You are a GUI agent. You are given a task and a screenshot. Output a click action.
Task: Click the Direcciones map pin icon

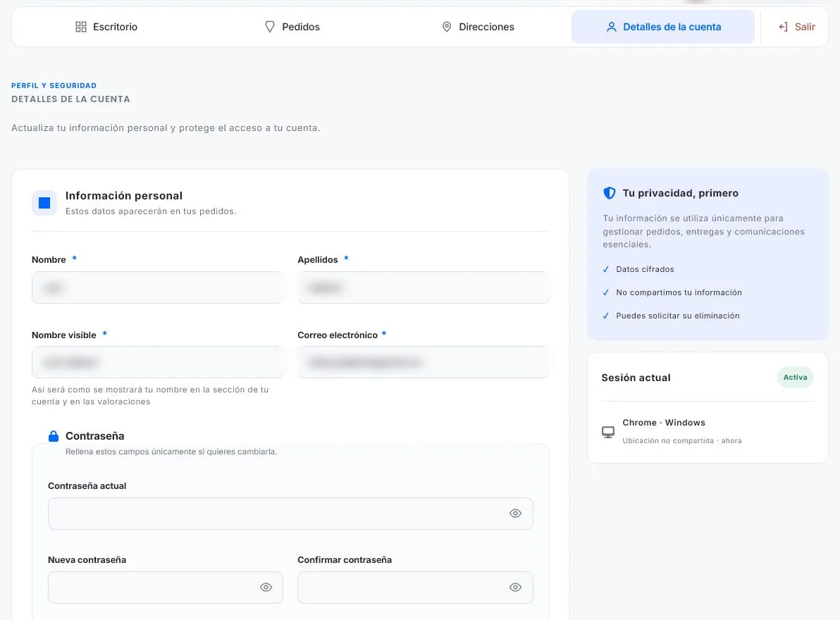point(447,27)
